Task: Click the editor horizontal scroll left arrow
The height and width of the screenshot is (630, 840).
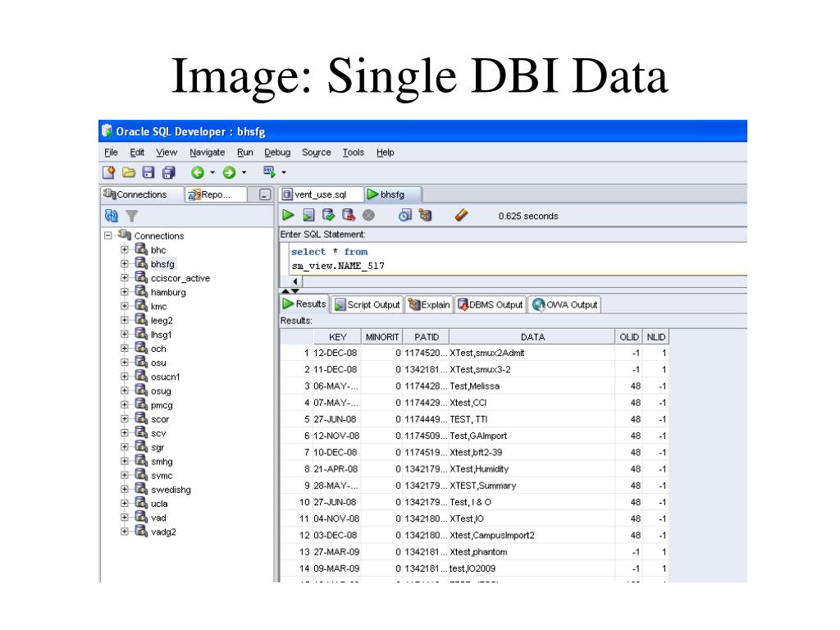Action: point(295,281)
